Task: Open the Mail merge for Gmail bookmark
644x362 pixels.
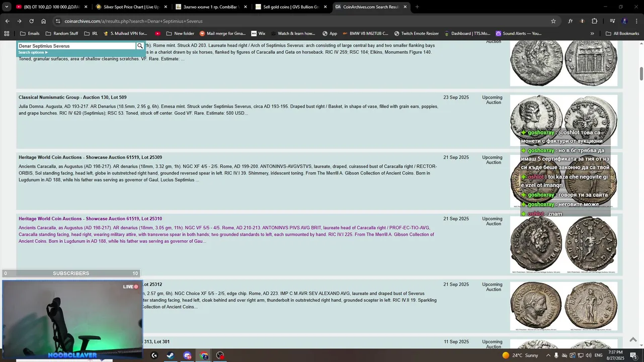Action: click(222, 34)
